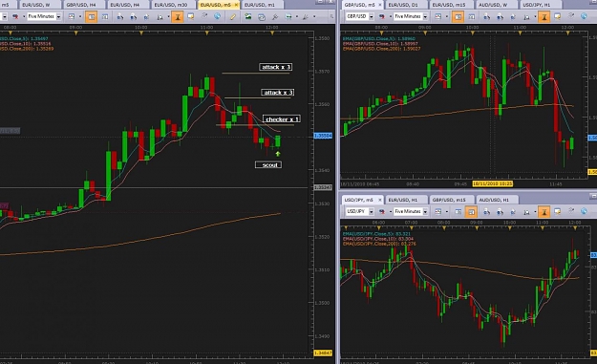
Task: Click the chart type icon in USD/JPY toolbar
Action: (x=438, y=211)
